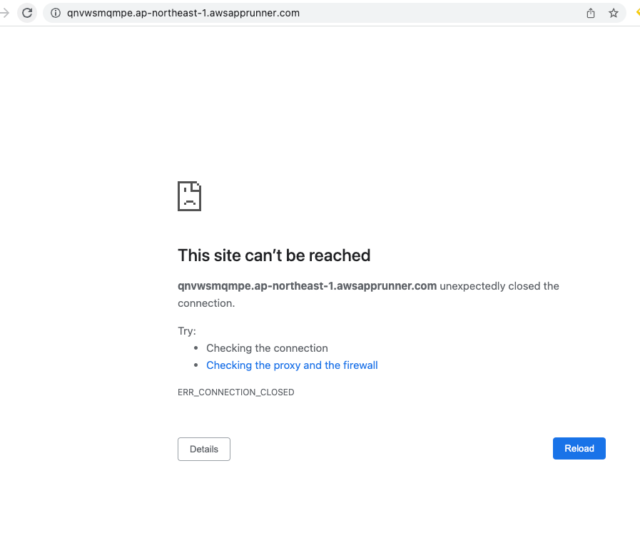Click the "Checking the connection" suggestion
The width and height of the screenshot is (640, 538).
(x=267, y=348)
